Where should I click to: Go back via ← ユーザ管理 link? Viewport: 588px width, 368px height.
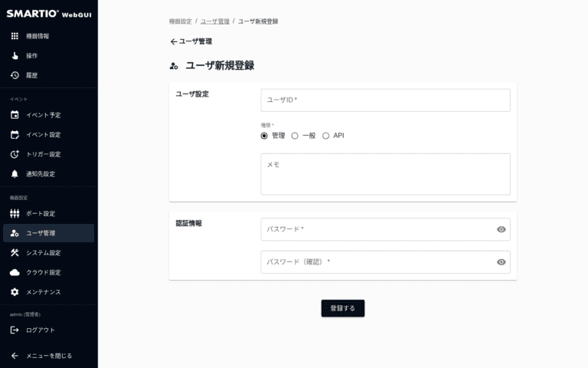(191, 41)
